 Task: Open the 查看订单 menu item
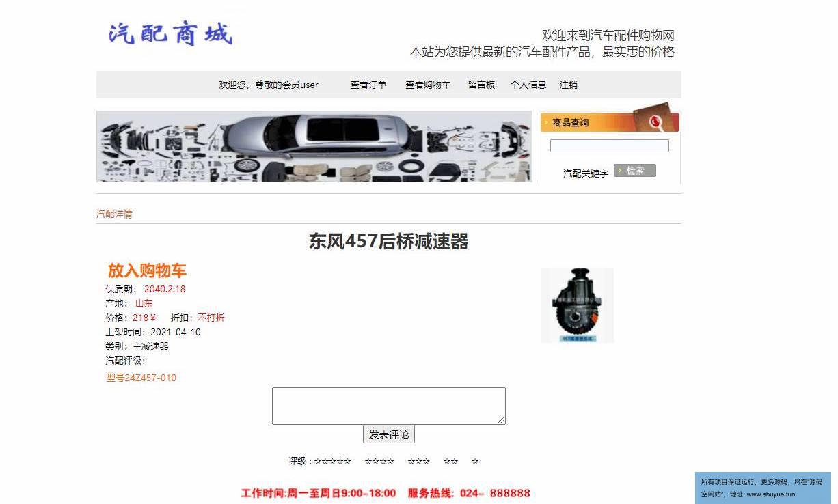(x=368, y=85)
